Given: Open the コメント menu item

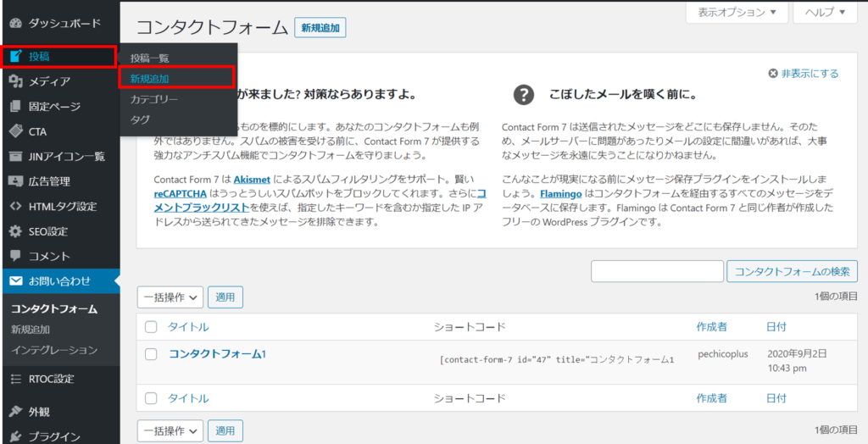Looking at the screenshot, I should (60, 257).
